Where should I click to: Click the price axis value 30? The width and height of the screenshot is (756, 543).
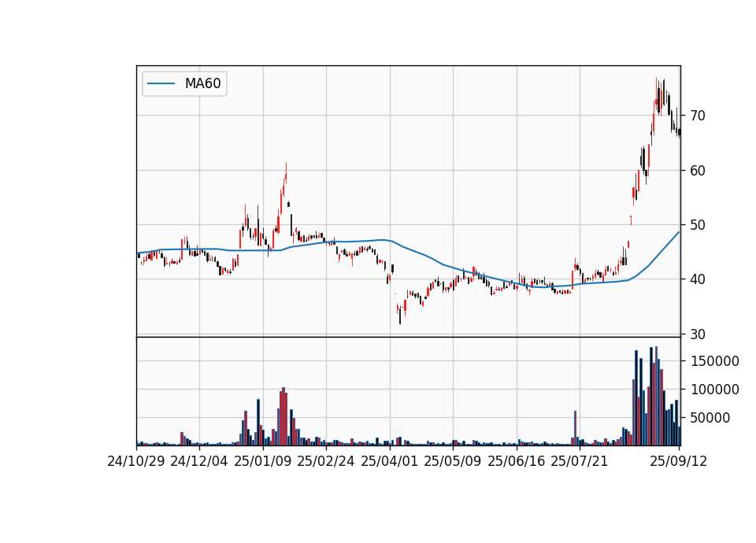pyautogui.click(x=698, y=334)
